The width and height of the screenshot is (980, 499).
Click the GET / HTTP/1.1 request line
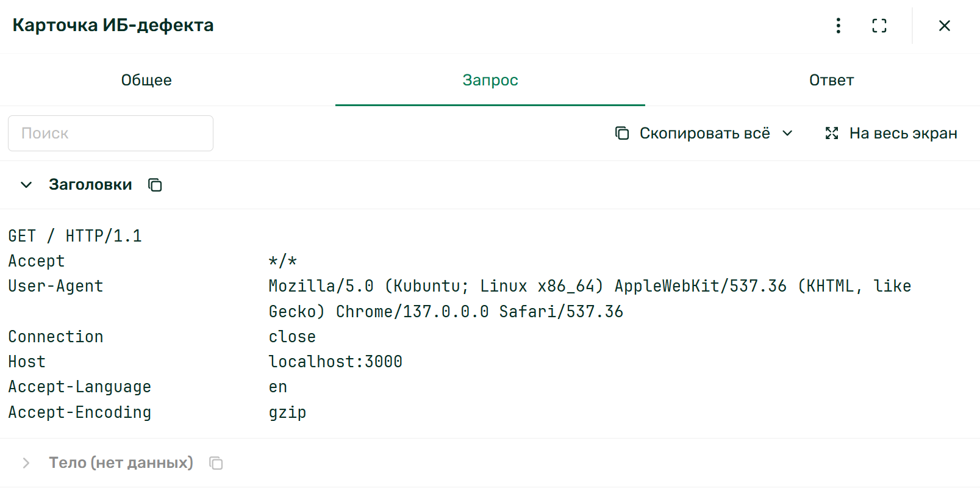pyautogui.click(x=75, y=236)
